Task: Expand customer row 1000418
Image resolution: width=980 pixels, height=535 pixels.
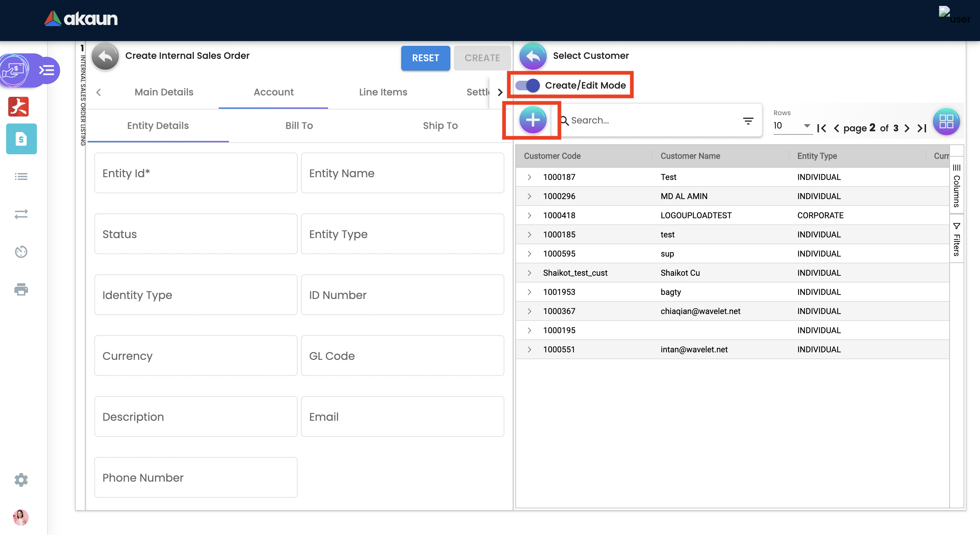Action: tap(529, 216)
